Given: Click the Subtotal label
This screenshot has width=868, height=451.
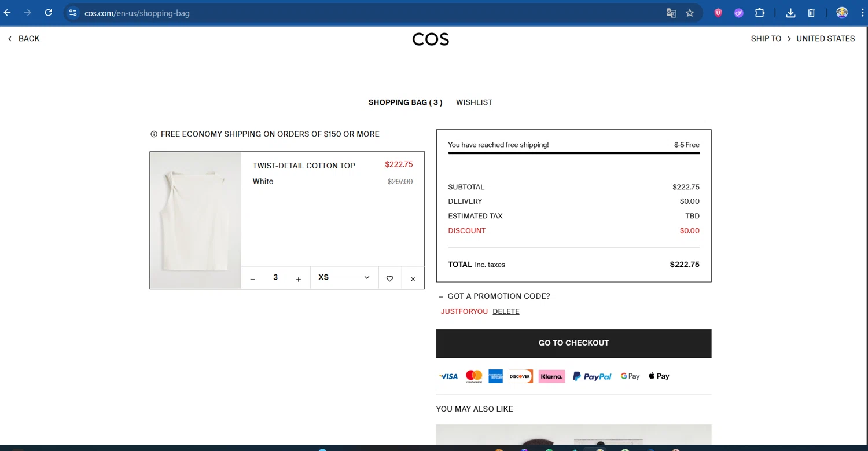Looking at the screenshot, I should 466,187.
